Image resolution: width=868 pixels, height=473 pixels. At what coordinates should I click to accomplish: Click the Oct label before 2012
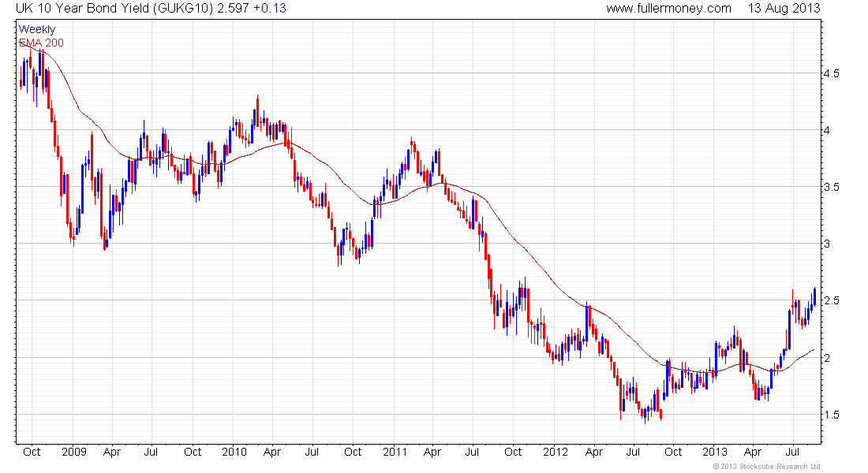[x=513, y=452]
